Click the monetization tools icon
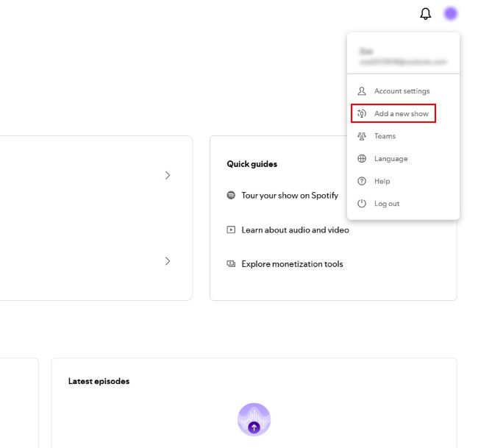This screenshot has height=448, width=478. click(x=231, y=264)
